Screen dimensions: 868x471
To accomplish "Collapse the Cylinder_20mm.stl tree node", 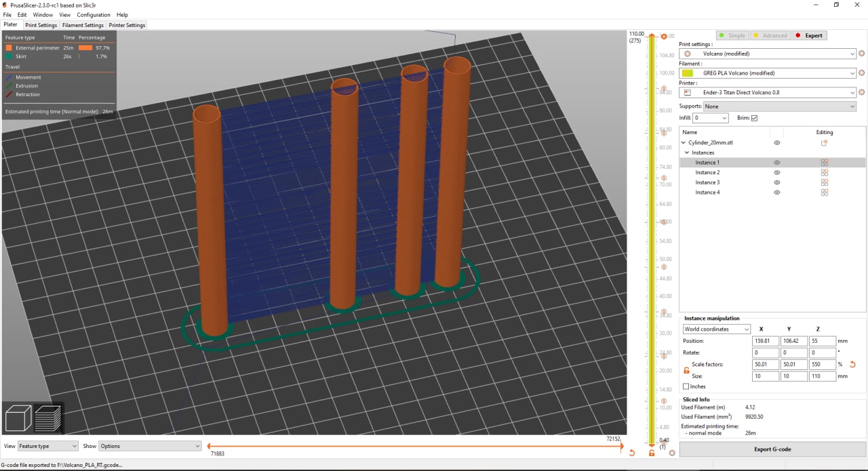I will (684, 143).
